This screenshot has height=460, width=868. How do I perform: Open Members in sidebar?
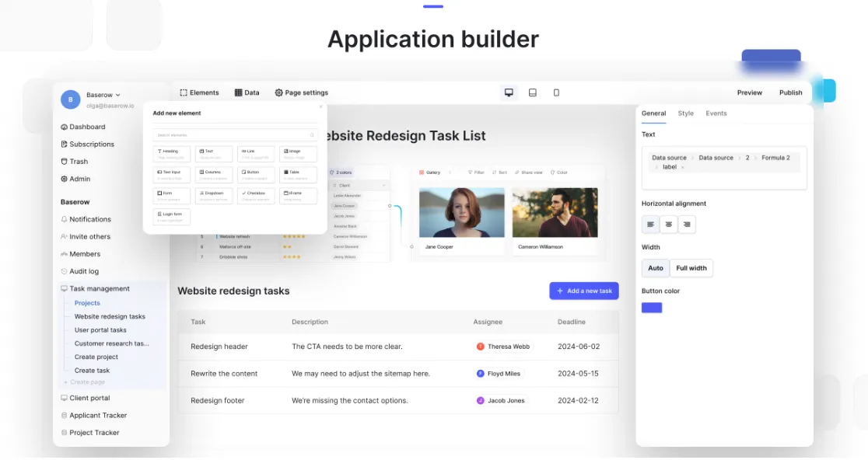tap(80, 254)
